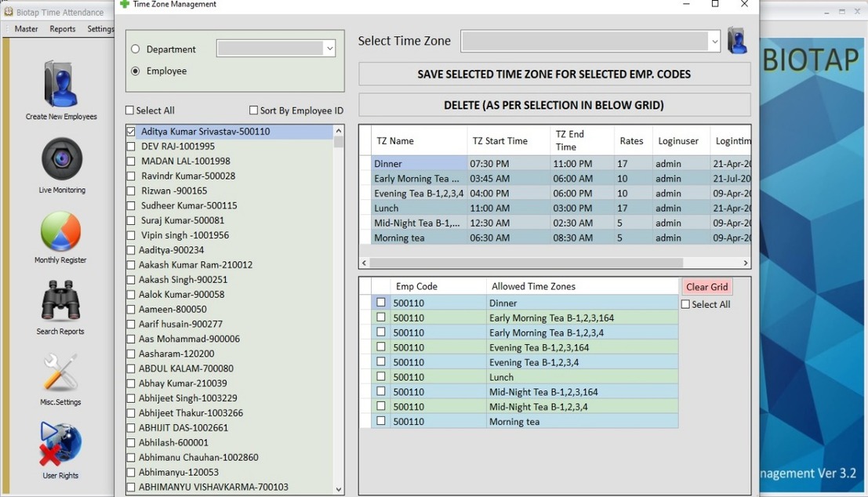This screenshot has width=868, height=497.
Task: Open the Master menu
Action: pyautogui.click(x=26, y=29)
